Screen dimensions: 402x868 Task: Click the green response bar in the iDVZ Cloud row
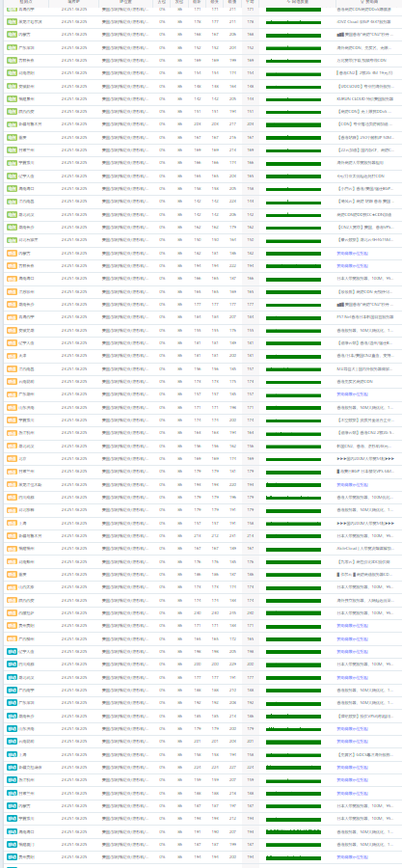[293, 22]
